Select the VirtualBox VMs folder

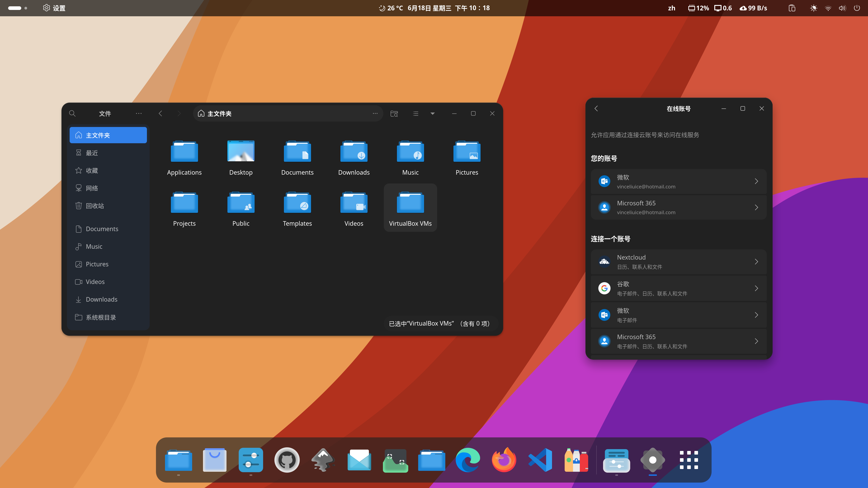(410, 207)
